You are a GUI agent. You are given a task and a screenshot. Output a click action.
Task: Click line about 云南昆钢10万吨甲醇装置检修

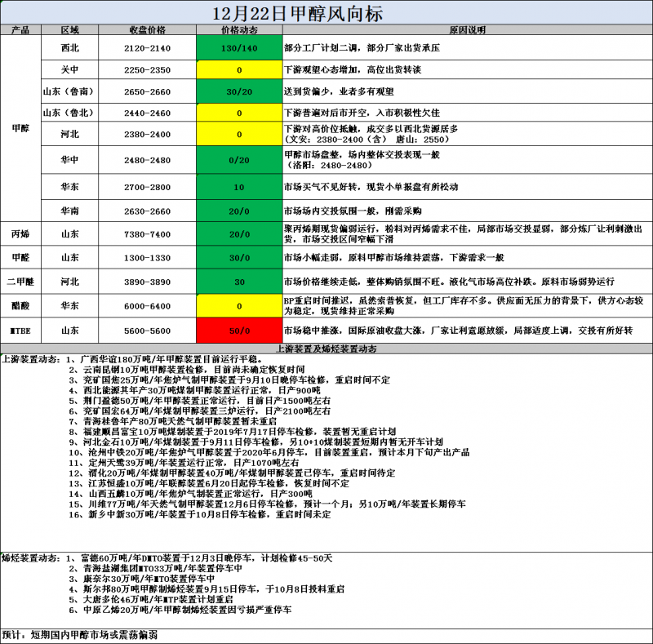pyautogui.click(x=187, y=370)
